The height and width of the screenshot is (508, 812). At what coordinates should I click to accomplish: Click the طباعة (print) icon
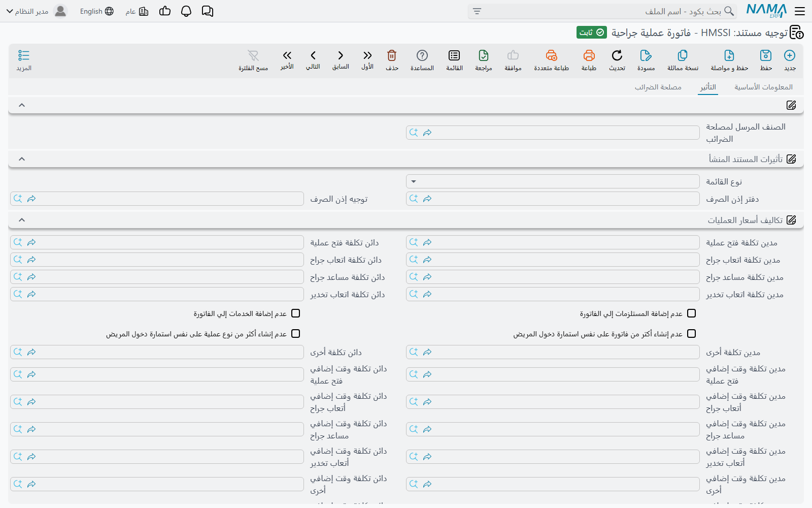click(x=589, y=55)
